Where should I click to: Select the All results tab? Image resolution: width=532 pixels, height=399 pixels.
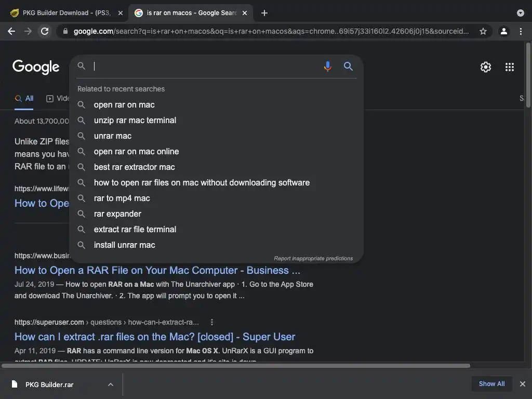(24, 99)
